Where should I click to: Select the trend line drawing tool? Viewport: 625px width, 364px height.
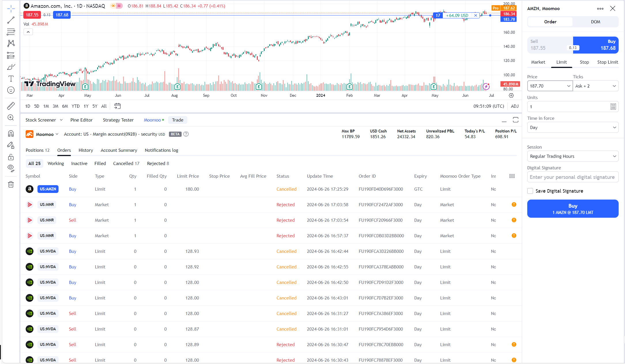pyautogui.click(x=11, y=20)
